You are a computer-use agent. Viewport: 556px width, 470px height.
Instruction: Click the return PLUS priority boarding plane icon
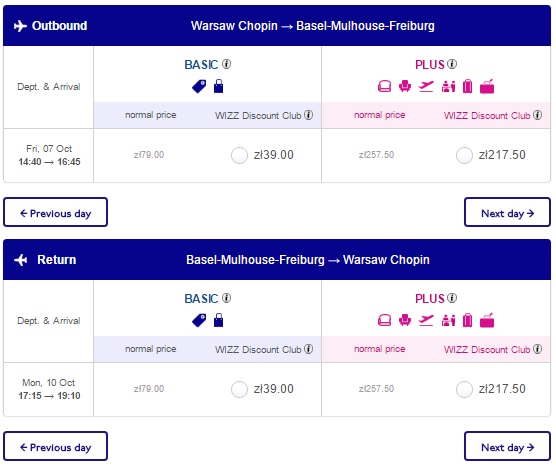(x=426, y=320)
